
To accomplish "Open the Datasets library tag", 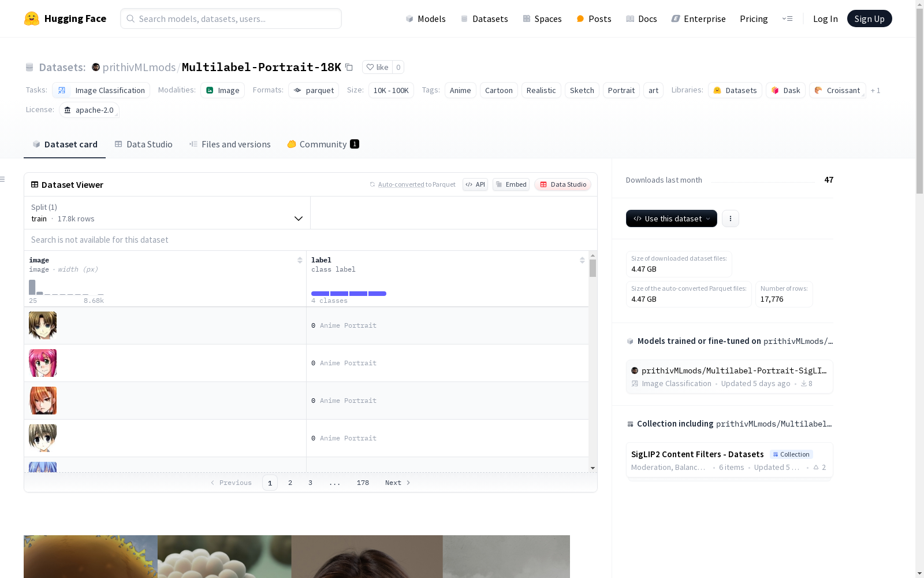I will (735, 90).
